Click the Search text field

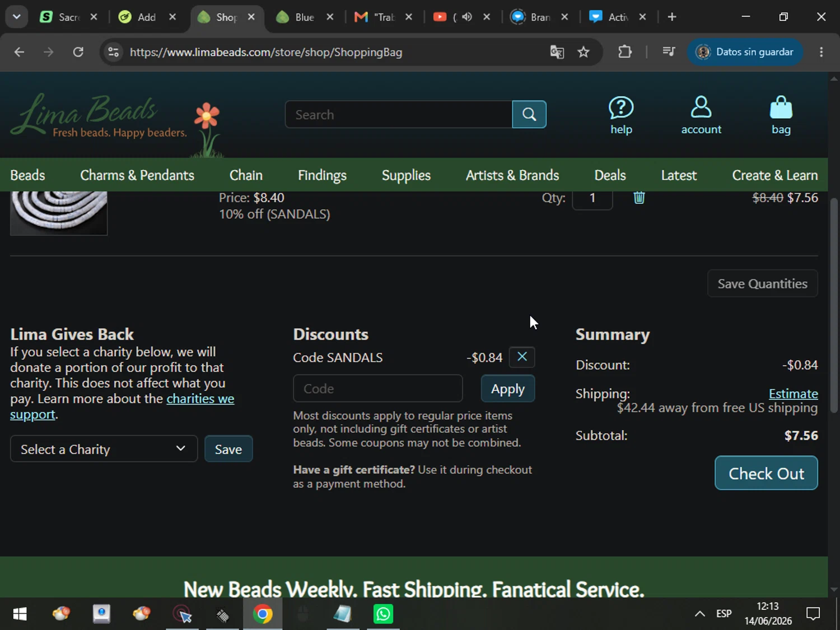[x=399, y=114]
